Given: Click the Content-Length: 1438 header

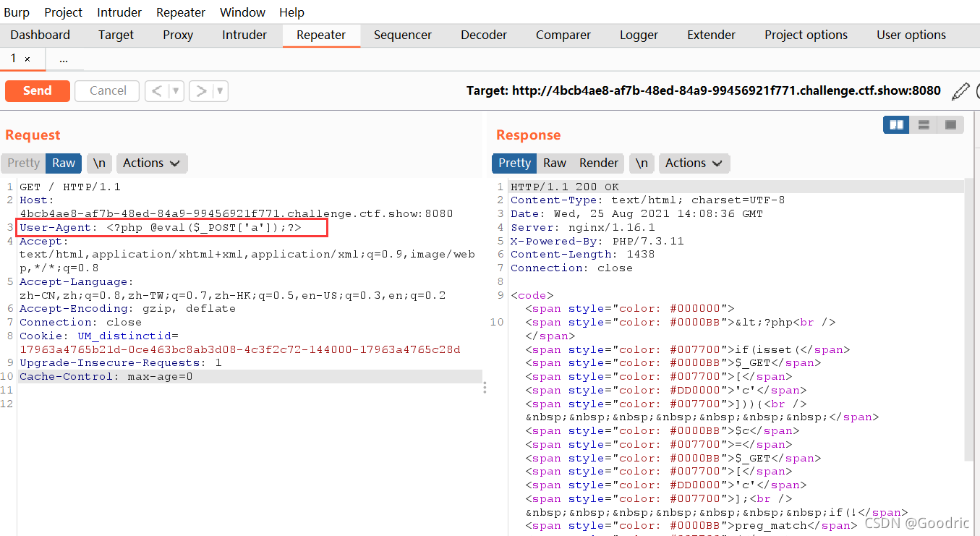Looking at the screenshot, I should pyautogui.click(x=582, y=254).
